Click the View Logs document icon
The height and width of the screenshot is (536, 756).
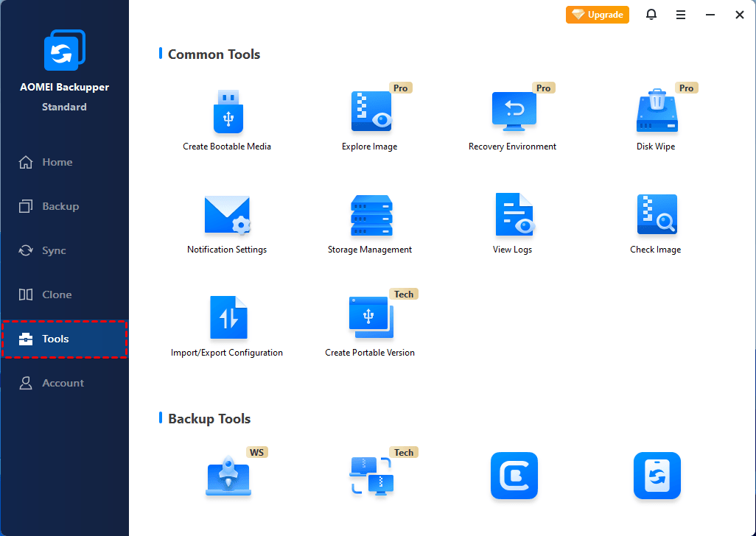[514, 214]
